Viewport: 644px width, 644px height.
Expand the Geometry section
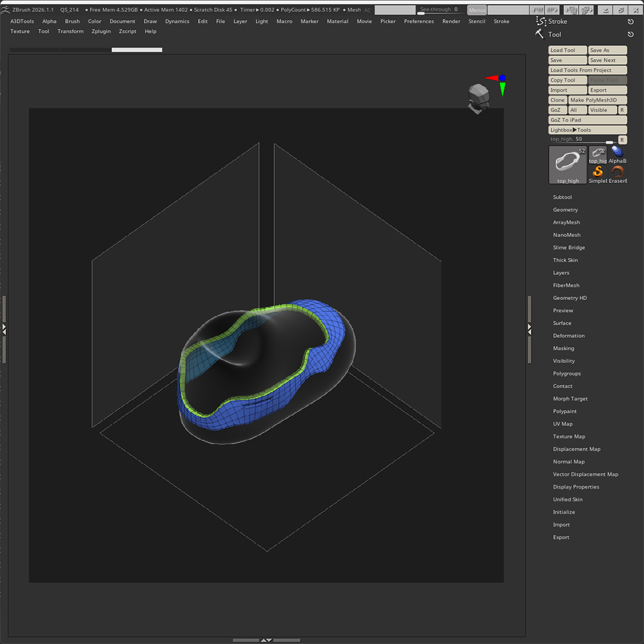pyautogui.click(x=565, y=210)
